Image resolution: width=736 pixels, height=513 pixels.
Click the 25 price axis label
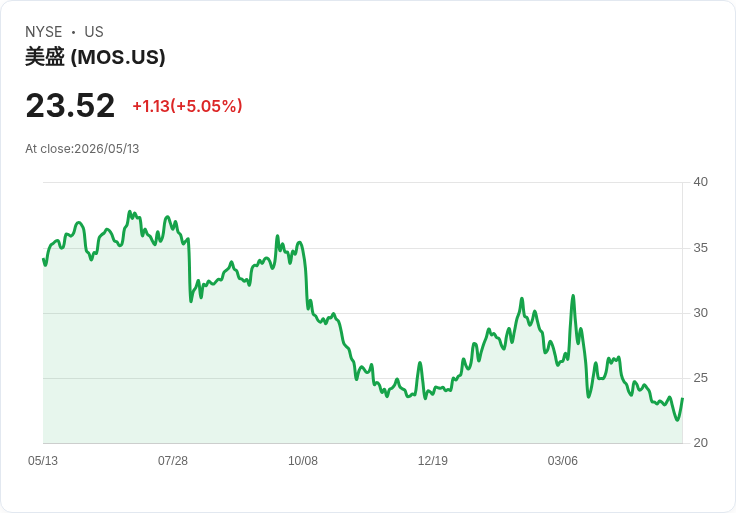701,378
